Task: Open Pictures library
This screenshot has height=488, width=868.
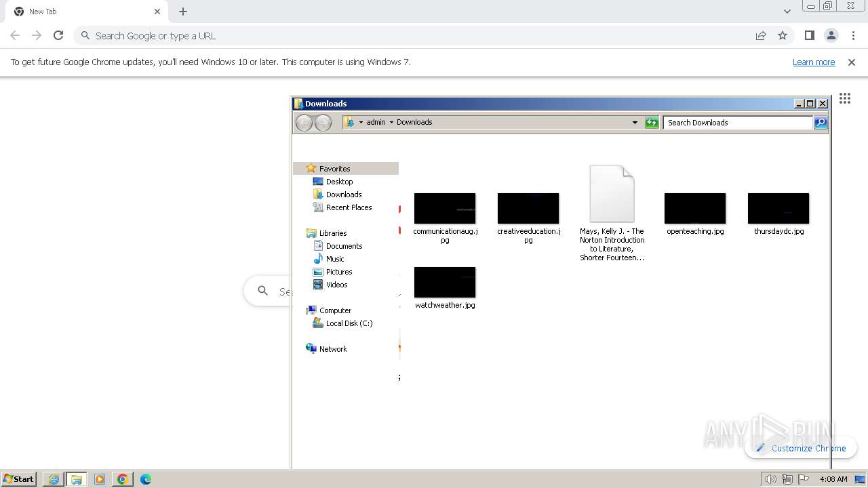Action: tap(339, 272)
